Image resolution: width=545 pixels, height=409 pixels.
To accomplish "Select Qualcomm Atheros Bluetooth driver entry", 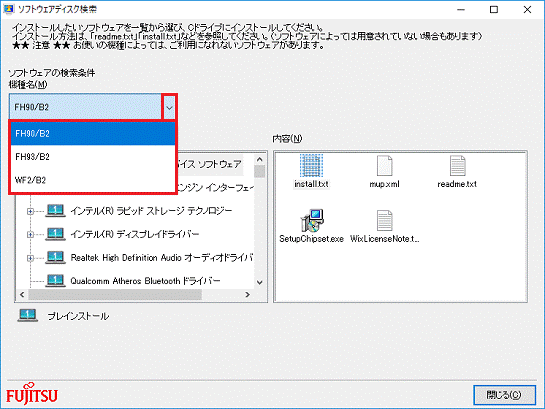I will click(145, 280).
